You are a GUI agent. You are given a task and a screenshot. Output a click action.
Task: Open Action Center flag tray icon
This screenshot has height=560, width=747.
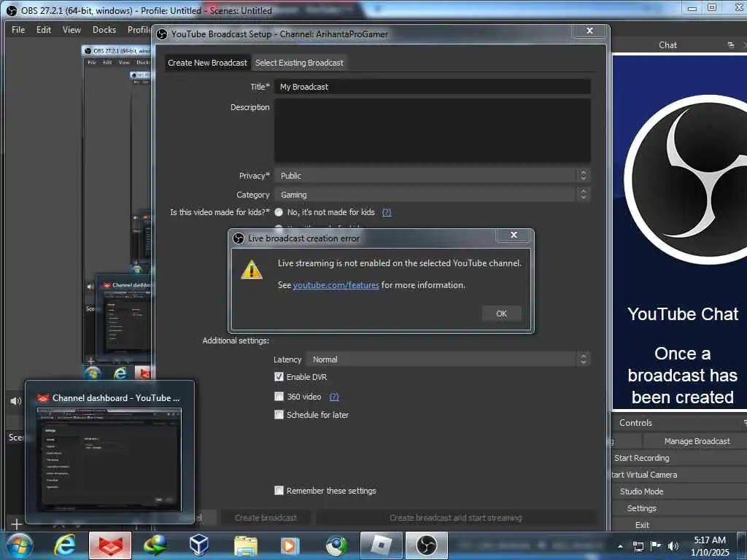pyautogui.click(x=656, y=546)
